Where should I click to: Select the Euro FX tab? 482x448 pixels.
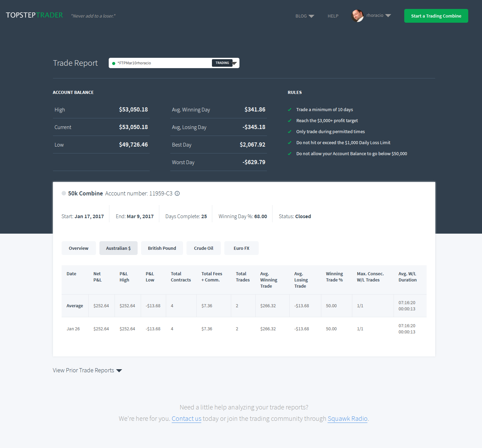click(242, 248)
